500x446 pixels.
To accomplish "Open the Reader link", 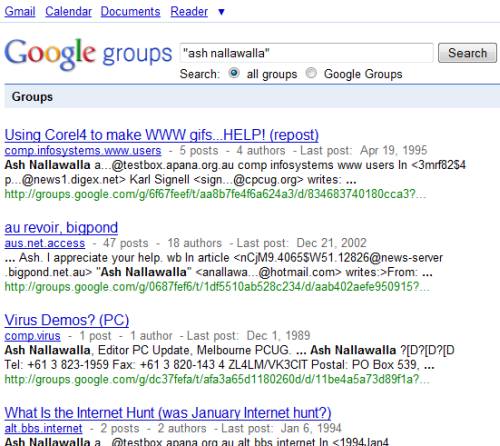I will pyautogui.click(x=189, y=12).
